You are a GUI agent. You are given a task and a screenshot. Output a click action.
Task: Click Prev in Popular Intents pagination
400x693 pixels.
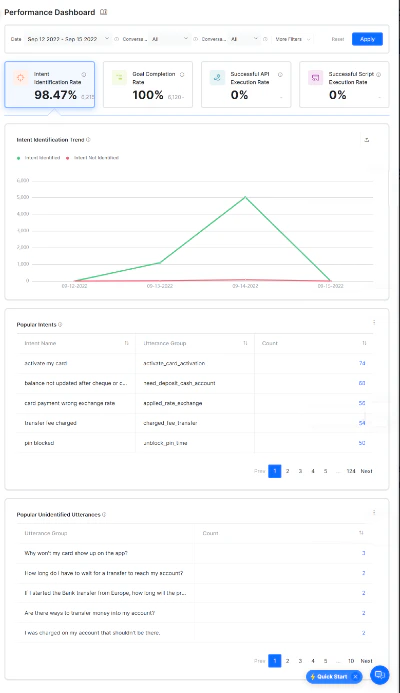(x=260, y=471)
